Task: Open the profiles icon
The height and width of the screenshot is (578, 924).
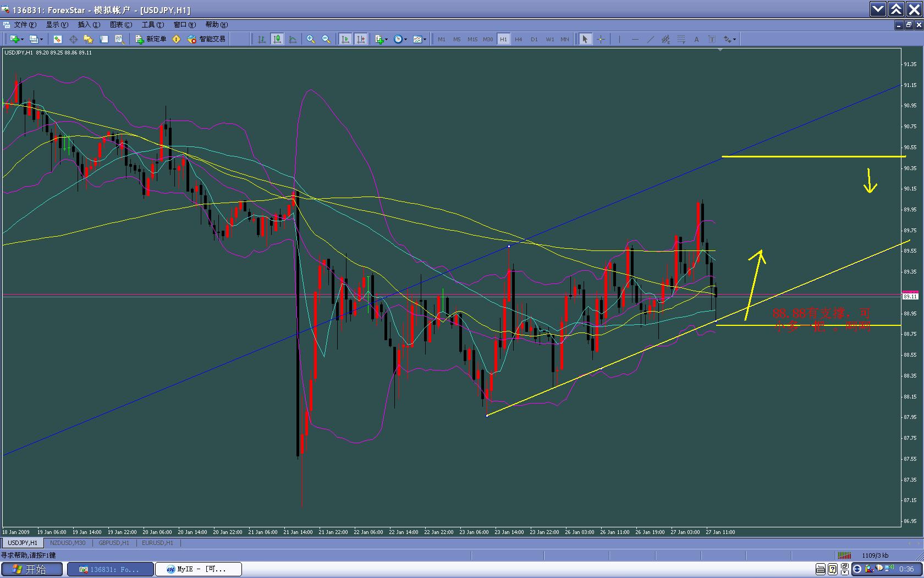Action: tap(34, 39)
